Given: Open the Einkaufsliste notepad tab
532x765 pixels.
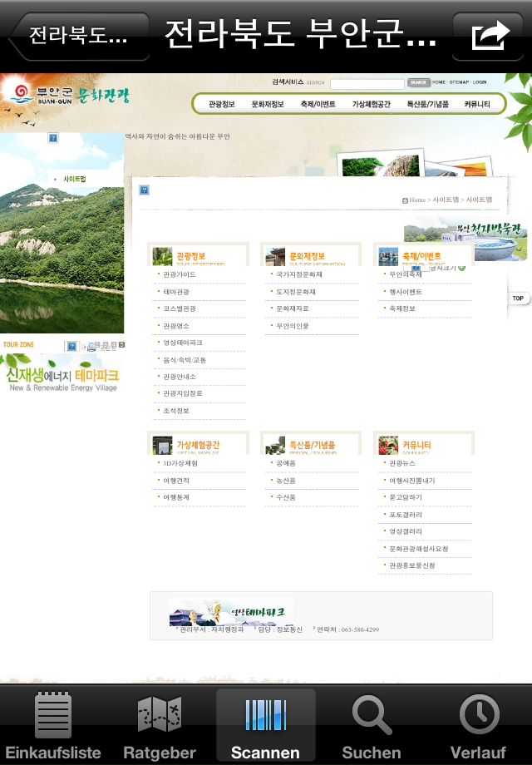Looking at the screenshot, I should point(53,726).
